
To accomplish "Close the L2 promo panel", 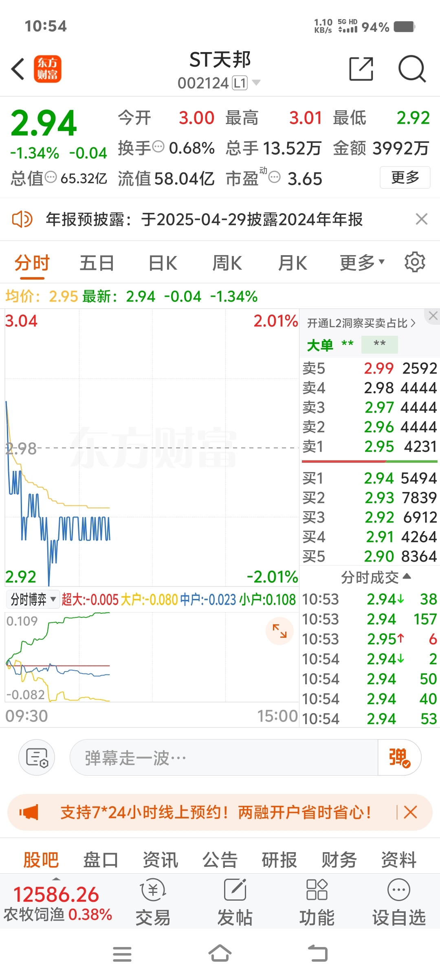I will 433,316.
